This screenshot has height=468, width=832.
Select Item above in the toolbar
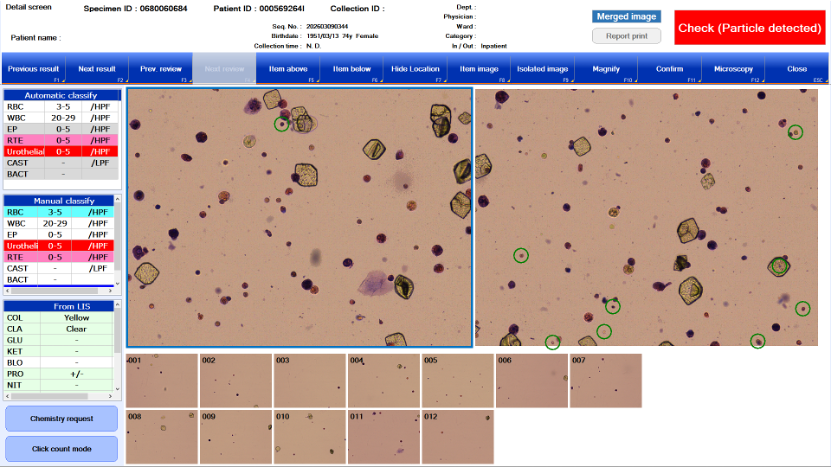click(288, 69)
